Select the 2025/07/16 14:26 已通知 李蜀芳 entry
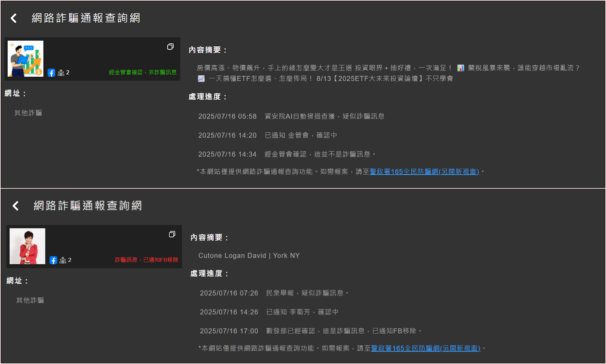Viewport: 606px width, 364px height. click(x=269, y=312)
